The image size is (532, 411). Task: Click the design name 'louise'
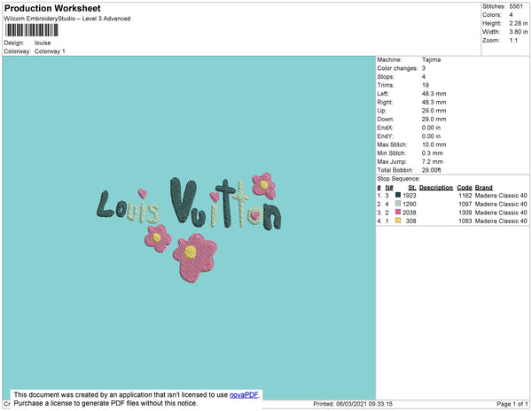[43, 43]
